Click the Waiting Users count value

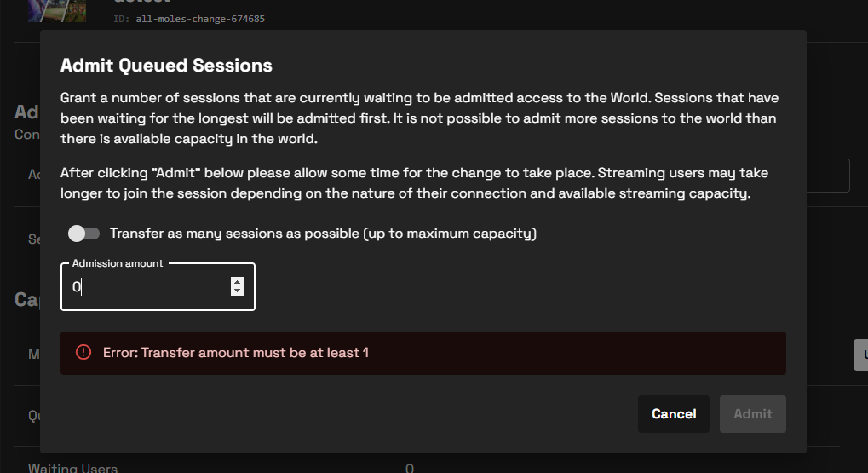click(x=410, y=468)
